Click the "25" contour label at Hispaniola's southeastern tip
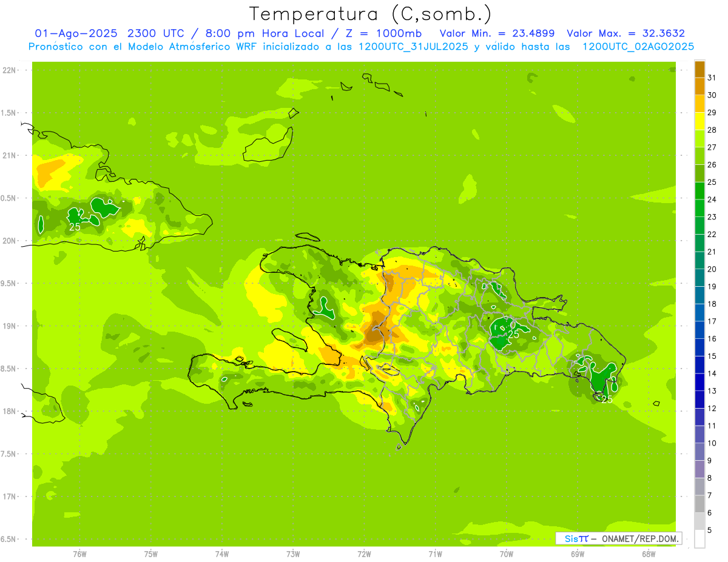 pyautogui.click(x=606, y=400)
